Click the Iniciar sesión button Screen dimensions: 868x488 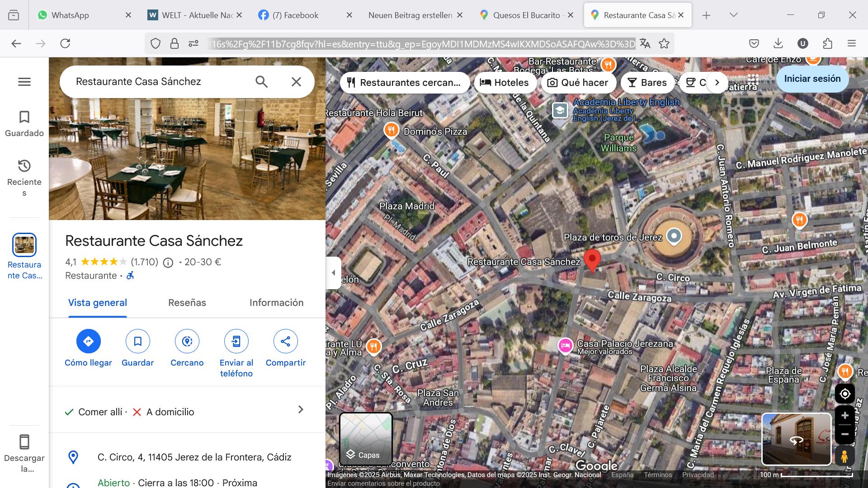(812, 79)
